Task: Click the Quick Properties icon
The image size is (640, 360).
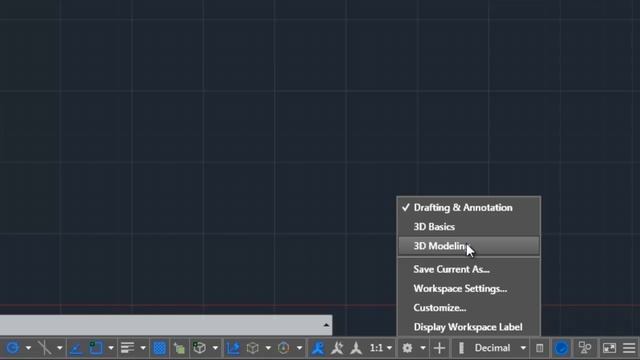Action: pyautogui.click(x=540, y=348)
